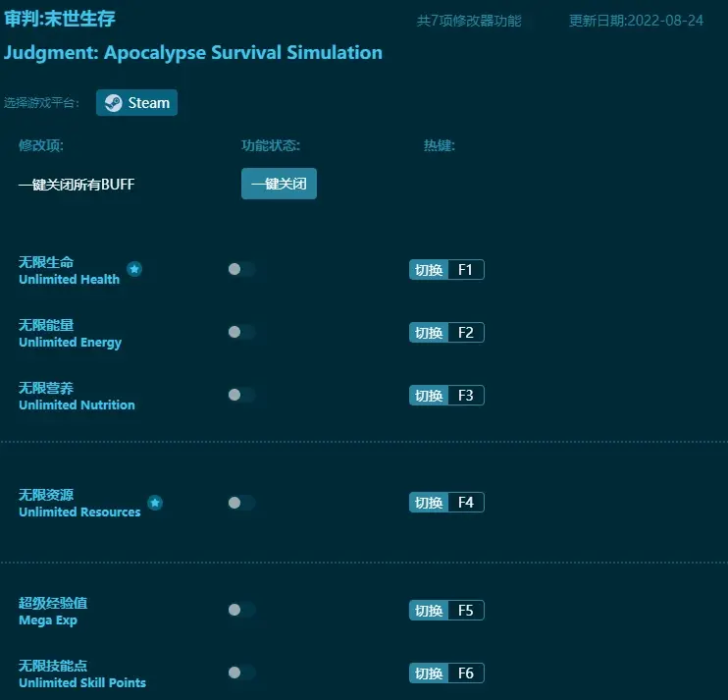Turn on the Unlimited Nutrition toggle
This screenshot has height=700, width=728.
(x=240, y=395)
